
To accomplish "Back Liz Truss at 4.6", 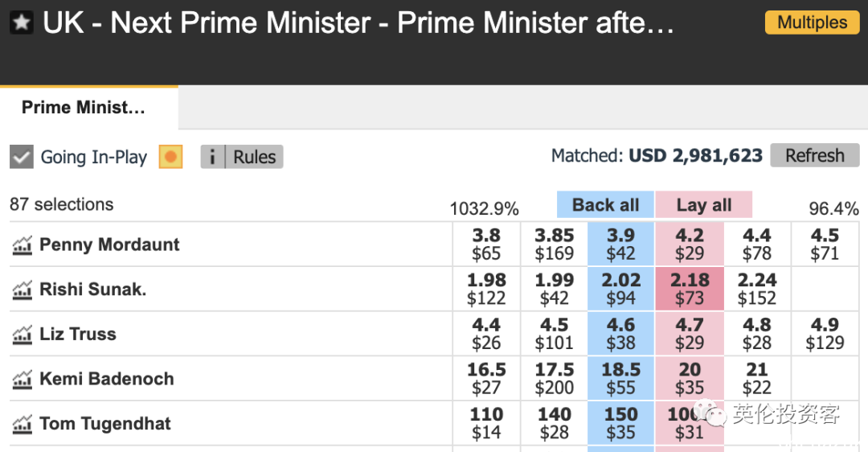I will 620,334.
